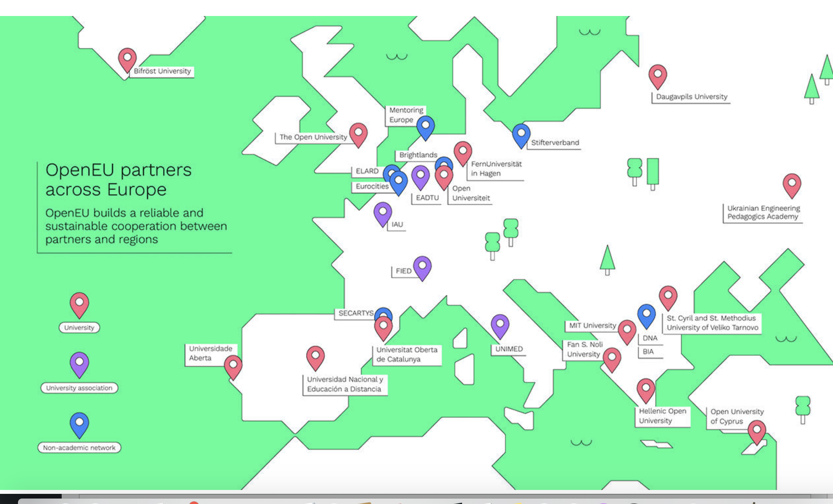
Task: Select the red Fan S. Noli University pin
Action: 612,360
